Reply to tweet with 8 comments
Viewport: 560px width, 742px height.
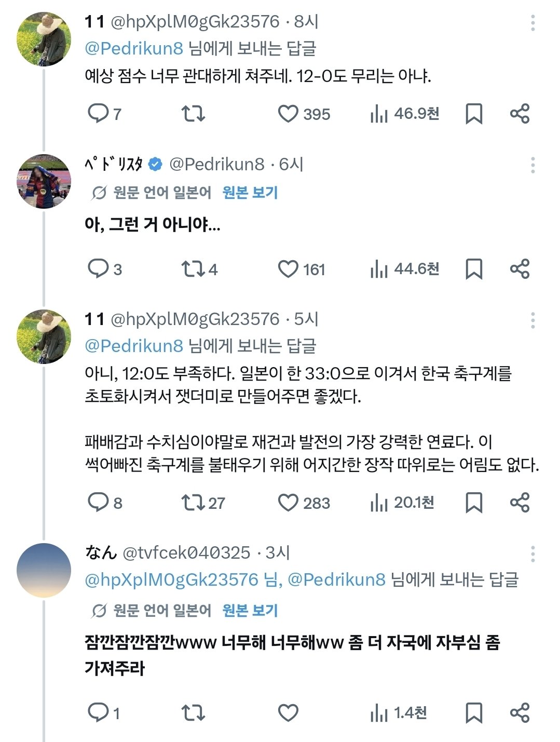pyautogui.click(x=98, y=502)
